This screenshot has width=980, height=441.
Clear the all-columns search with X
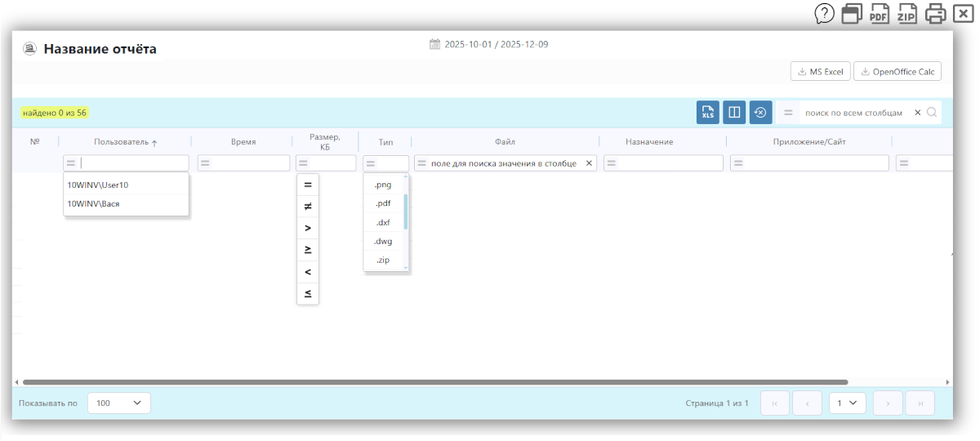[x=917, y=113]
